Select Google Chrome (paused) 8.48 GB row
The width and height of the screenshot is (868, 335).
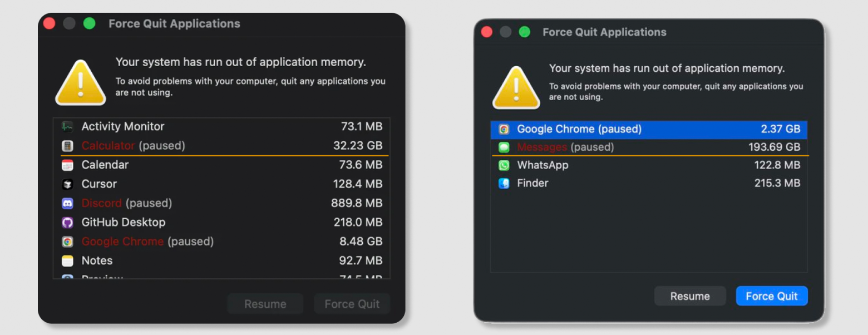click(x=223, y=242)
